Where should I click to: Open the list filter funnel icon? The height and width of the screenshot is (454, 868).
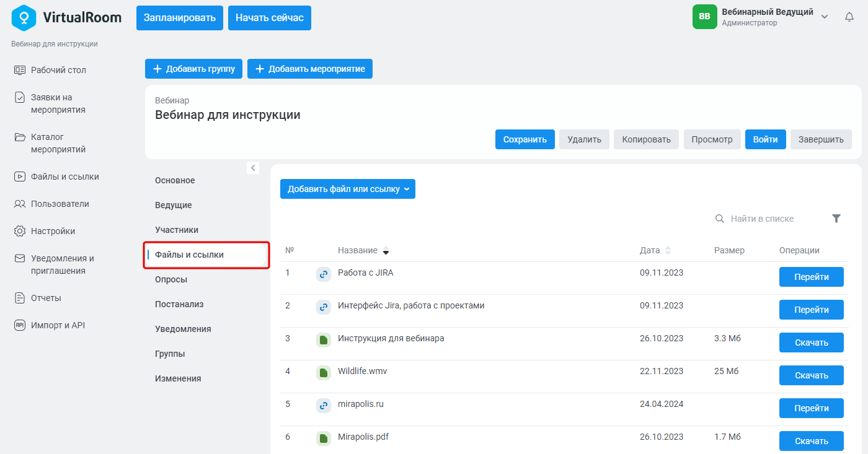click(x=836, y=219)
